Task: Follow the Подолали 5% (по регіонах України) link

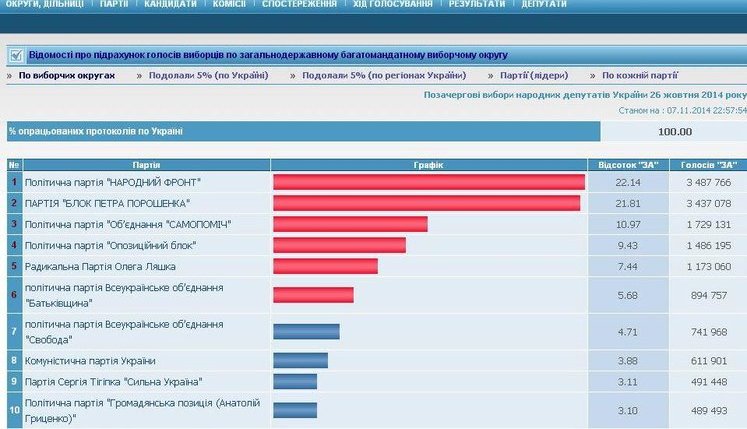Action: pyautogui.click(x=384, y=75)
